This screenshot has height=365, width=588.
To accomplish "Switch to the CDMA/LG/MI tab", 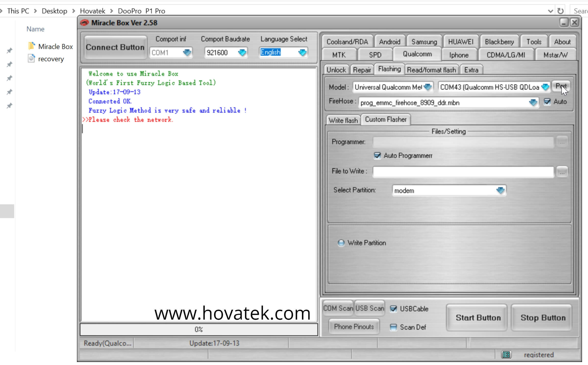I will click(506, 55).
